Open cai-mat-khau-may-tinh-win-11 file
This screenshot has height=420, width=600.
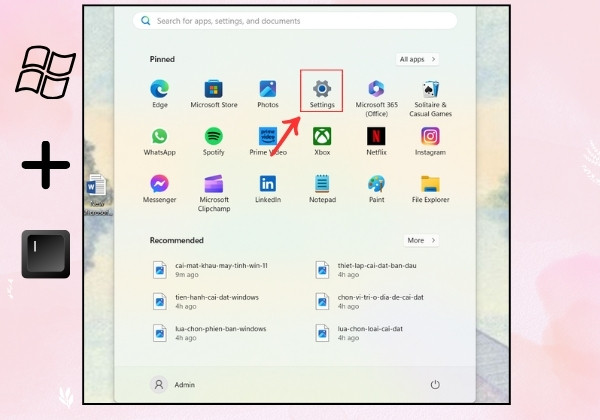(210, 270)
